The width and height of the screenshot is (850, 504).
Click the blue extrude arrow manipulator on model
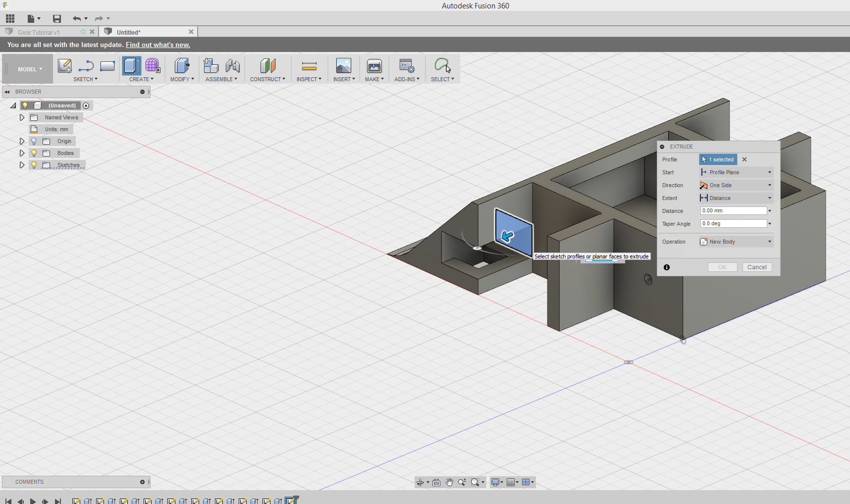click(507, 236)
